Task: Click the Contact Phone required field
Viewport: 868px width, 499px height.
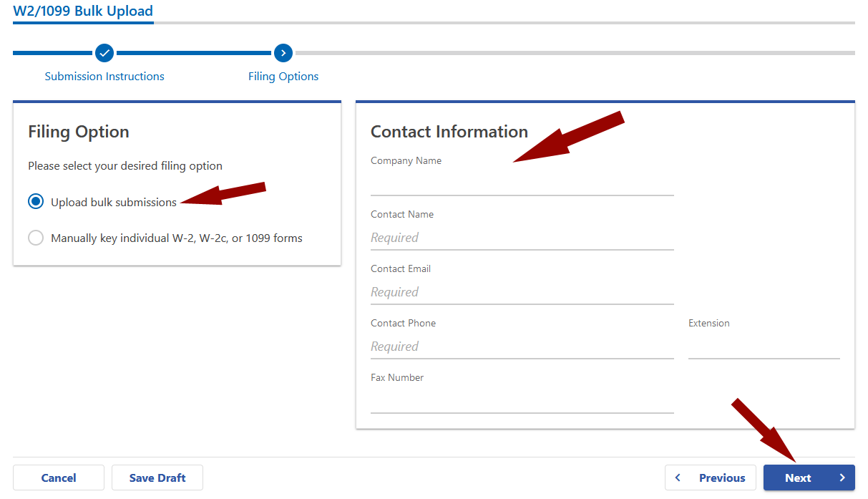Action: pos(522,347)
